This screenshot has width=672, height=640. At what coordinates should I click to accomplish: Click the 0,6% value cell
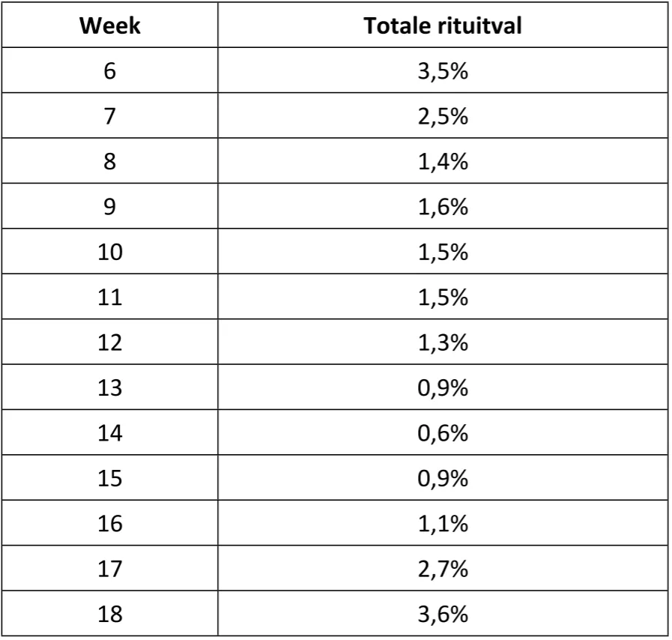[x=442, y=432]
